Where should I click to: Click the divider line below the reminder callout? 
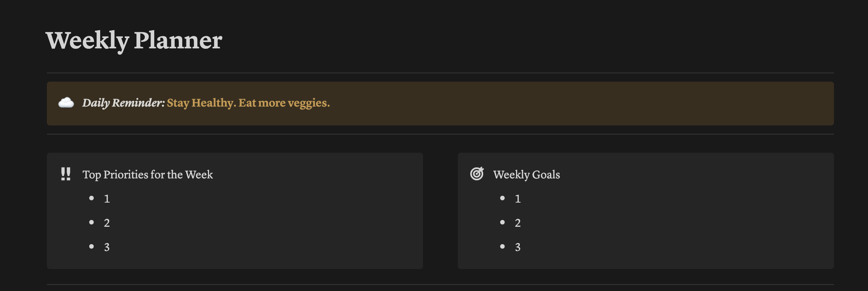440,134
